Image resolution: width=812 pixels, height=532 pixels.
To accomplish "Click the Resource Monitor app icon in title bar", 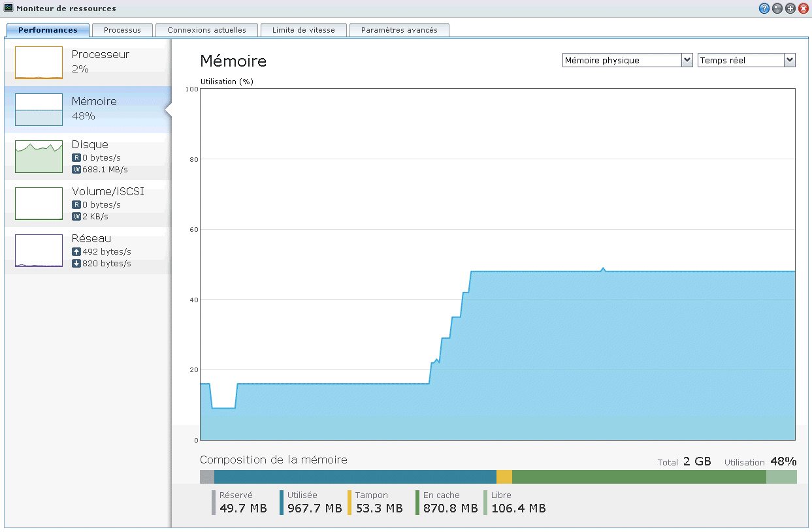I will click(x=8, y=8).
